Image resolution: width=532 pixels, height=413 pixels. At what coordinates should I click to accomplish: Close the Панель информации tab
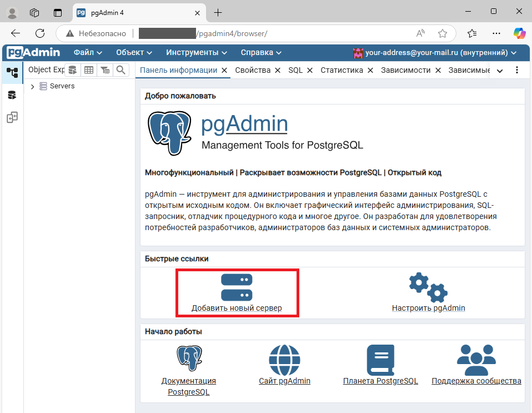coord(224,70)
